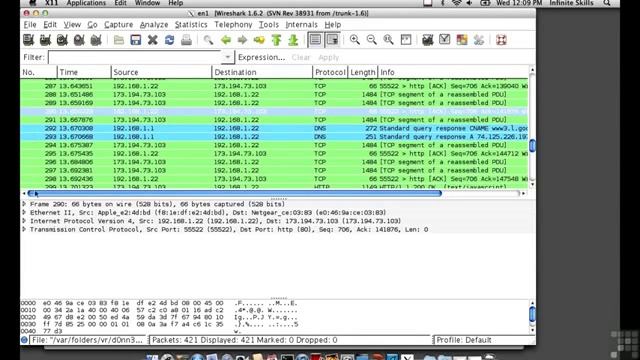Select packet 295 at time 13.675435
The width and height of the screenshot is (640, 360).
[274, 153]
